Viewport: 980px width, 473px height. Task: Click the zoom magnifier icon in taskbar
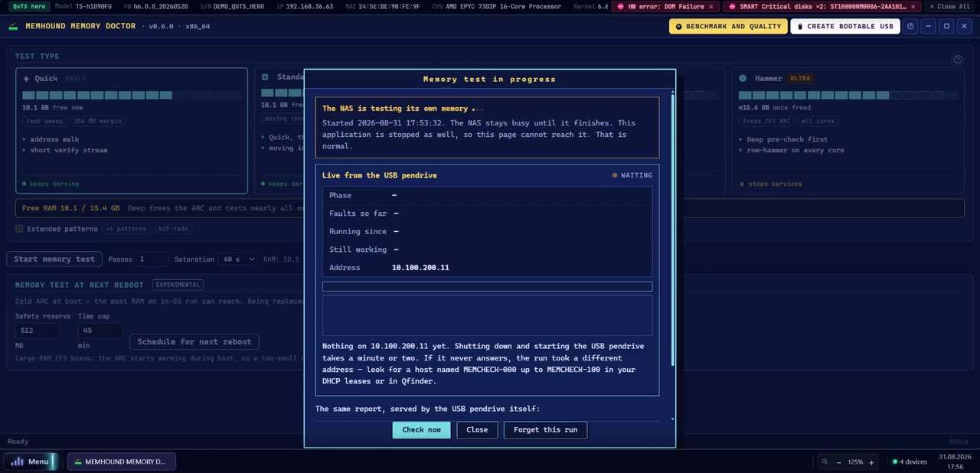pos(825,462)
